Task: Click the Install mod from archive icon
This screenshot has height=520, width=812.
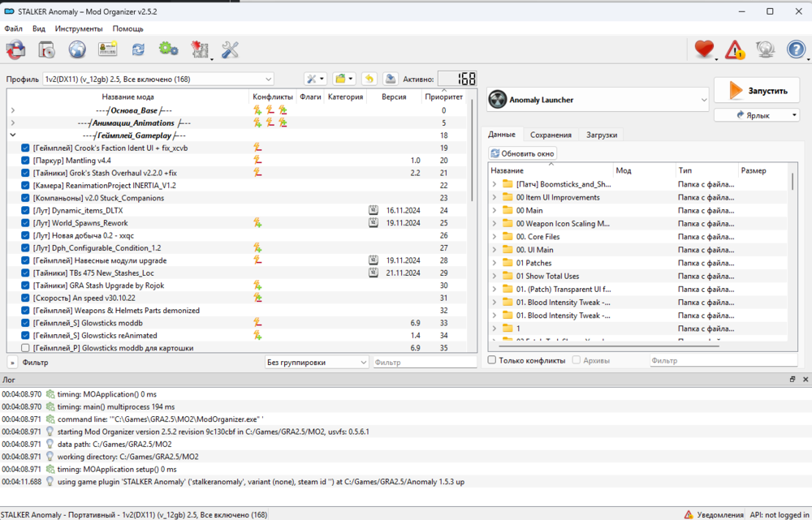Action: (x=15, y=49)
